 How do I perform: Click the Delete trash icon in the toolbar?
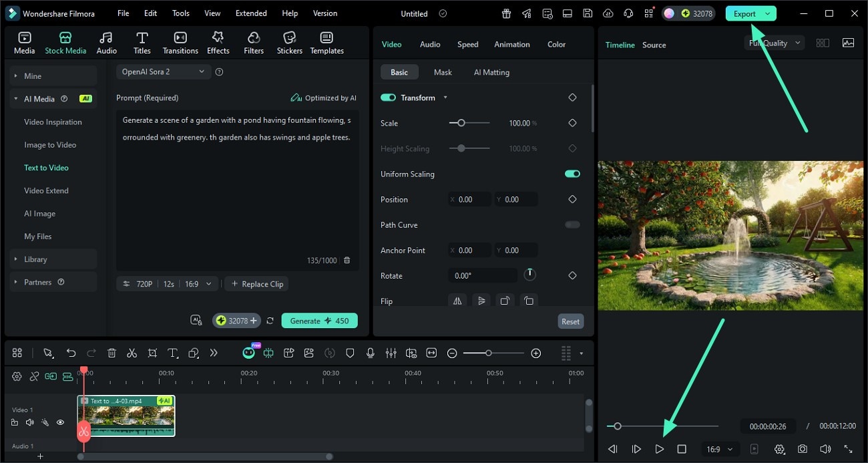click(112, 353)
